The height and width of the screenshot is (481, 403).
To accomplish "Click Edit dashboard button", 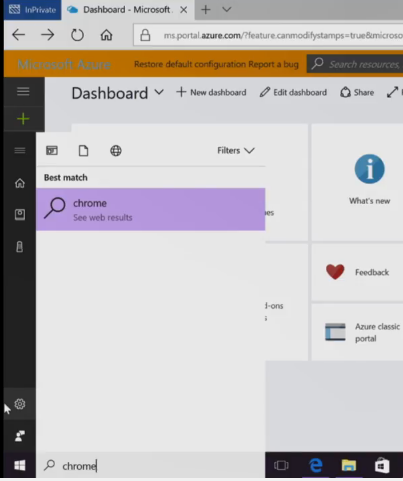I will [293, 92].
